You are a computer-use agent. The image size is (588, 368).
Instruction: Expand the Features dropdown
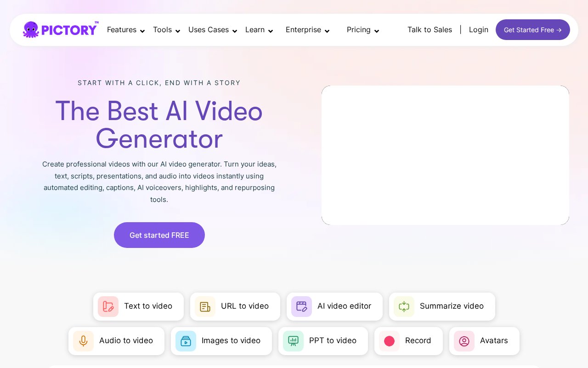[122, 29]
